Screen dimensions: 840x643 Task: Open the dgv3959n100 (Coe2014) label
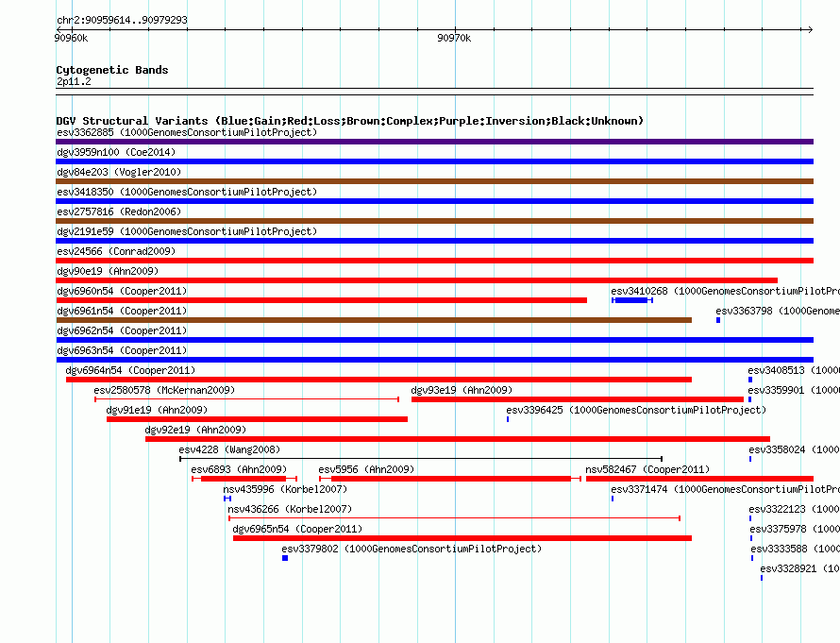[x=116, y=152]
